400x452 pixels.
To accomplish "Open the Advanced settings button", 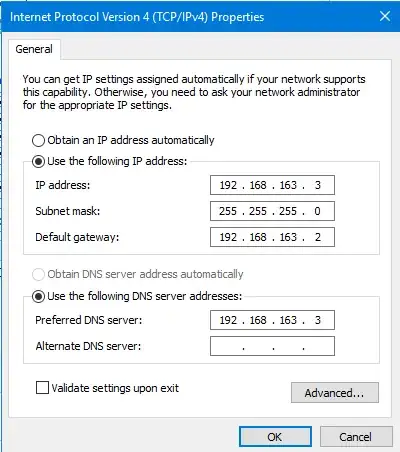I will (335, 393).
